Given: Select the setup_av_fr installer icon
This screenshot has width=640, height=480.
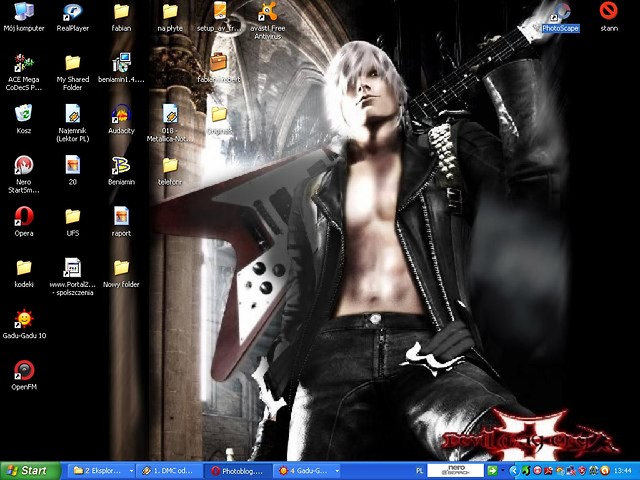Looking at the screenshot, I should coord(219,17).
